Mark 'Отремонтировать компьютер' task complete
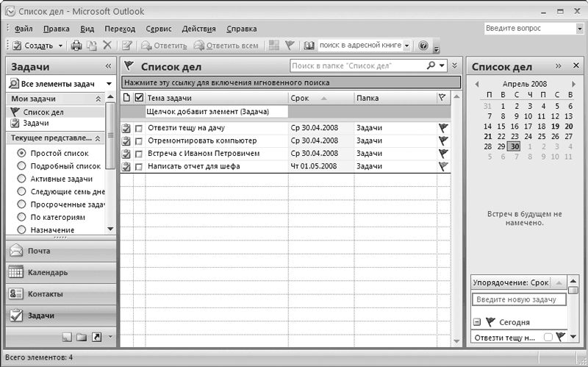 click(139, 140)
